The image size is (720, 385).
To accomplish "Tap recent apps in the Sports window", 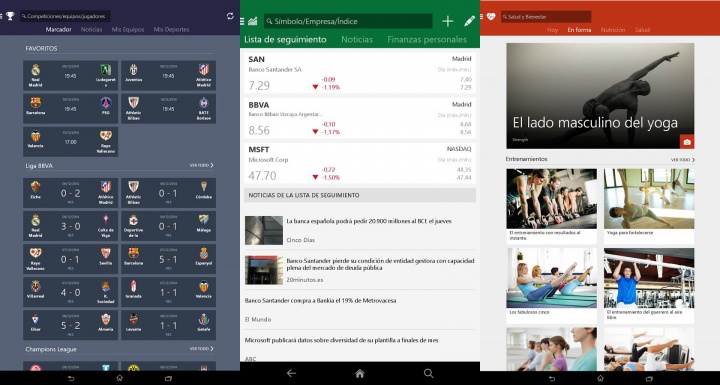I will (169, 378).
